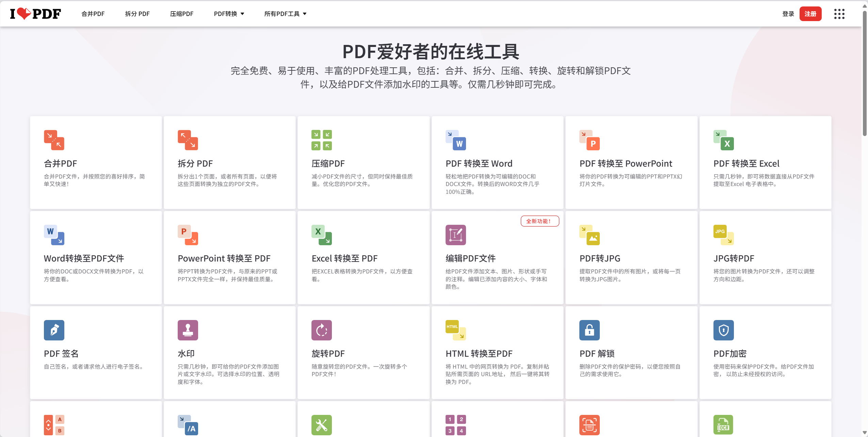
Task: Open the JPG转PDF icon
Action: pyautogui.click(x=724, y=235)
